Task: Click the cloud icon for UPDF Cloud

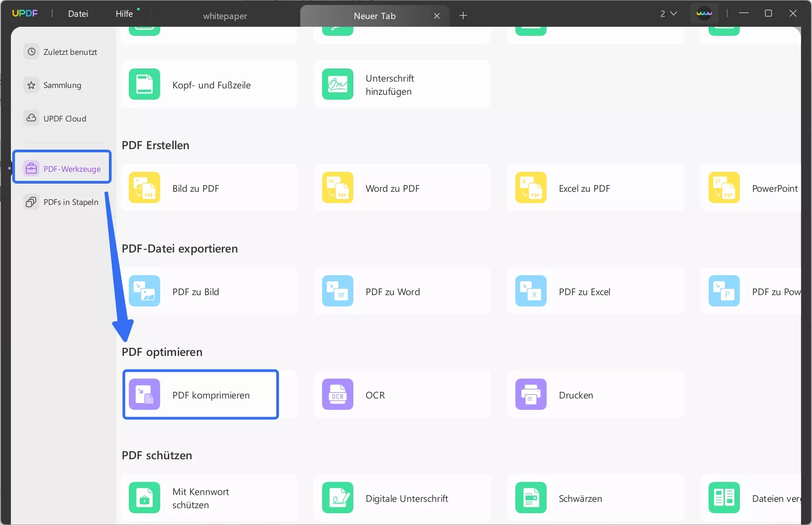Action: click(x=31, y=118)
